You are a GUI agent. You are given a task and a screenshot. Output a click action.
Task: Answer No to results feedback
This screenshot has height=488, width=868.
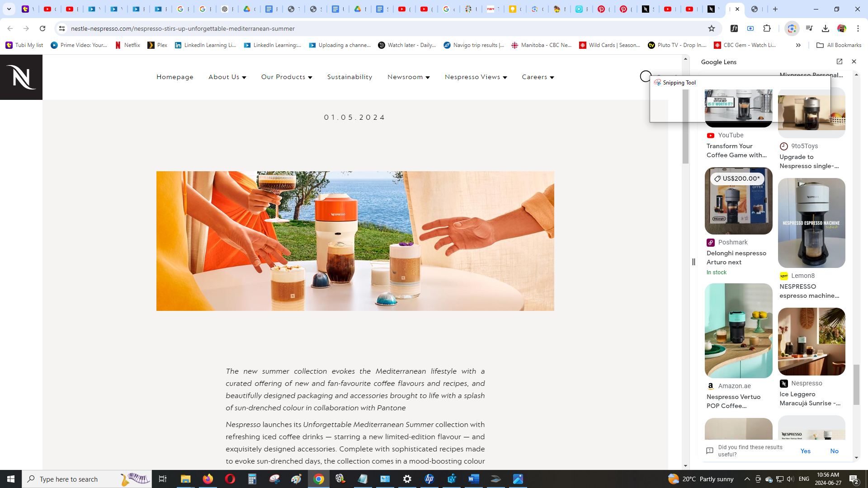pyautogui.click(x=834, y=451)
